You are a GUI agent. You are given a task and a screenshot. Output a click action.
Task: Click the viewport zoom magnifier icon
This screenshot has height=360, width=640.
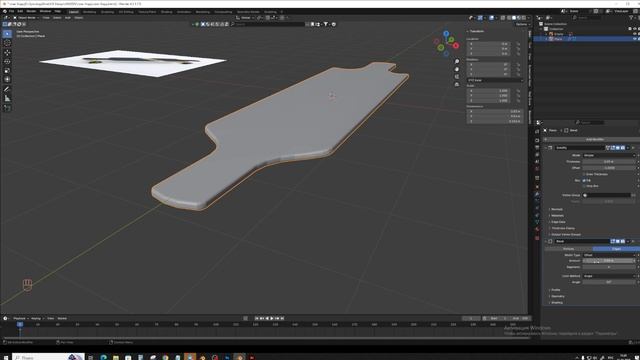pyautogui.click(x=457, y=62)
